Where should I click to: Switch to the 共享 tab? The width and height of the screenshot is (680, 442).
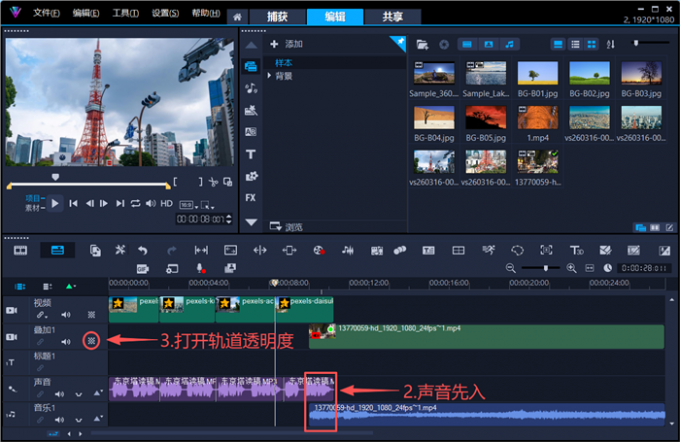coord(392,16)
